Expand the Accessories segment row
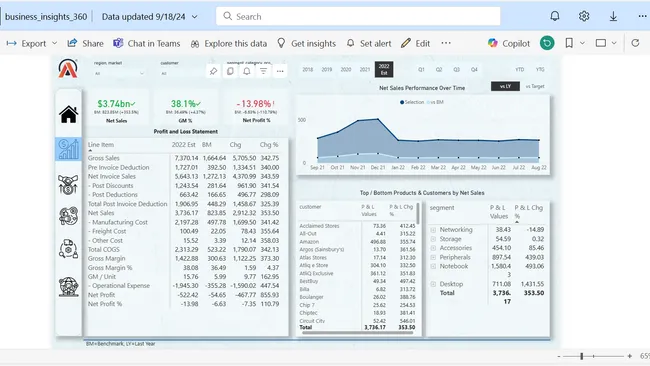 click(433, 248)
